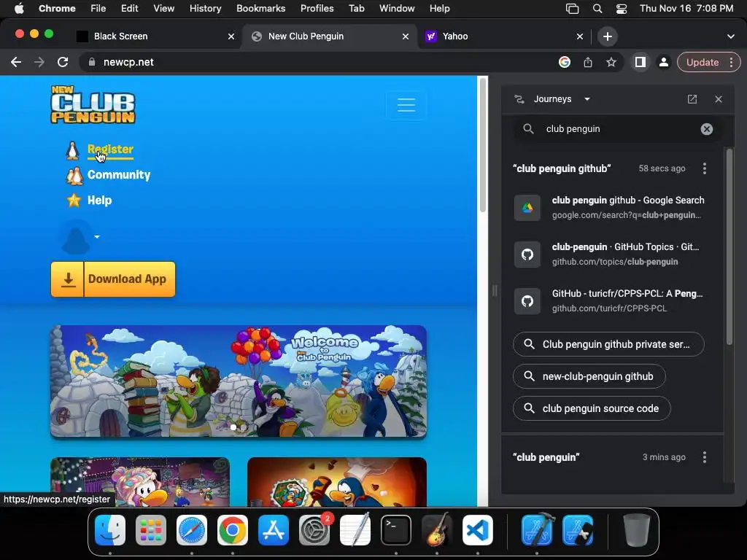Click the Download App button
This screenshot has width=747, height=560.
tap(113, 279)
